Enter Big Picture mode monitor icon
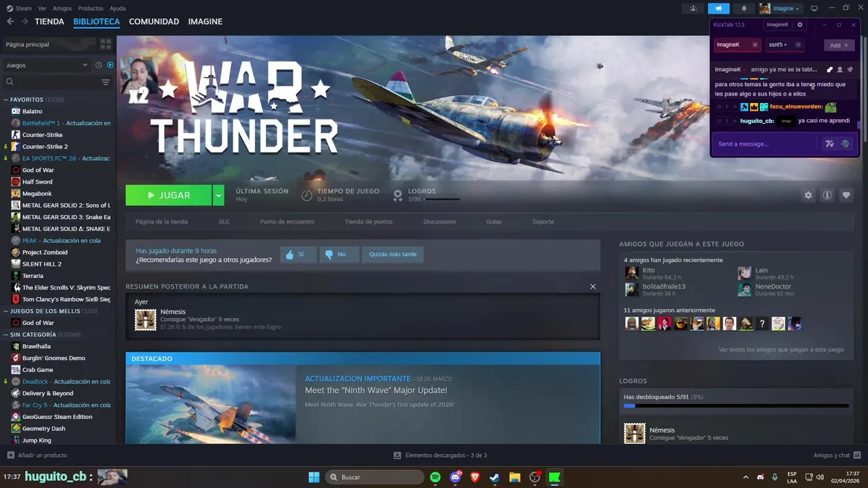The image size is (868, 488). tap(814, 9)
